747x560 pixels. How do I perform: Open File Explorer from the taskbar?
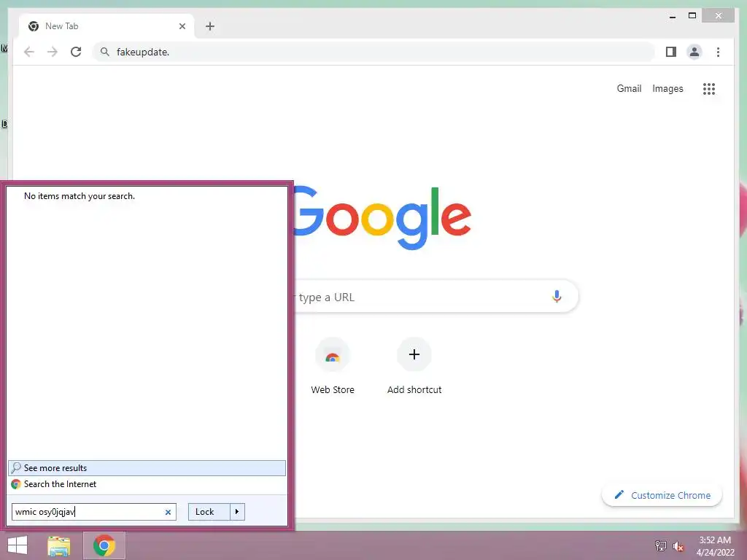[59, 545]
